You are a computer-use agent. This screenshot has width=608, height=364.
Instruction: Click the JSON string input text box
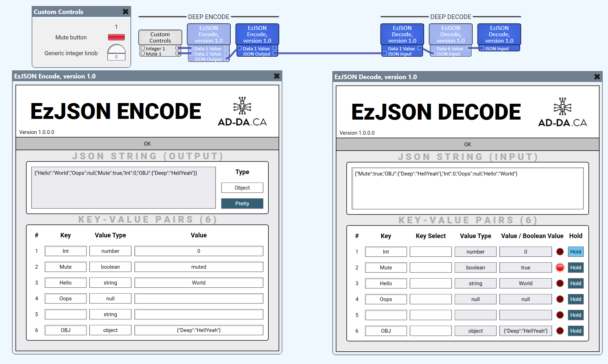coord(467,189)
